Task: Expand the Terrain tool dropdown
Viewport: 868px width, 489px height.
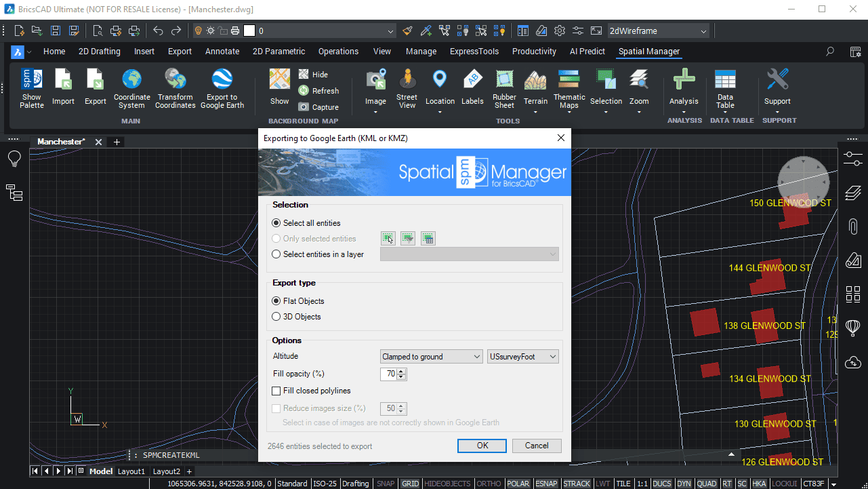Action: [x=535, y=112]
